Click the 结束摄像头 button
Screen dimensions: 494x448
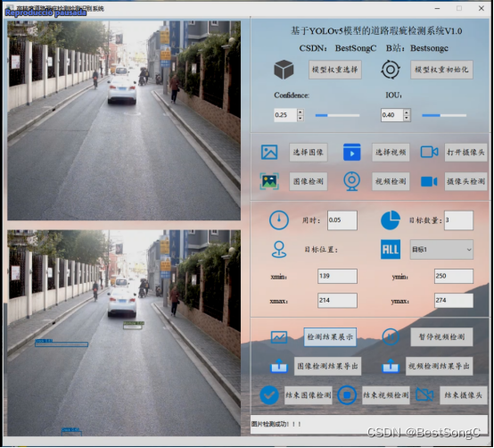(464, 395)
